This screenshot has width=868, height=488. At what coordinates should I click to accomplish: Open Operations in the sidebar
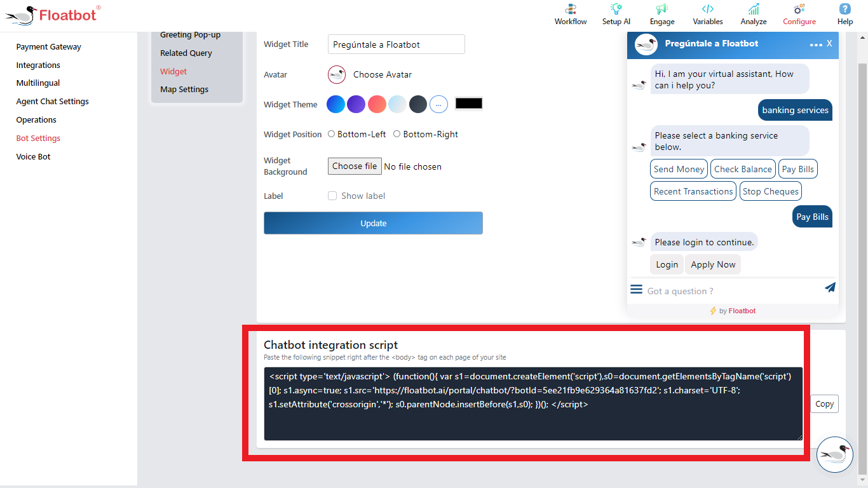36,120
